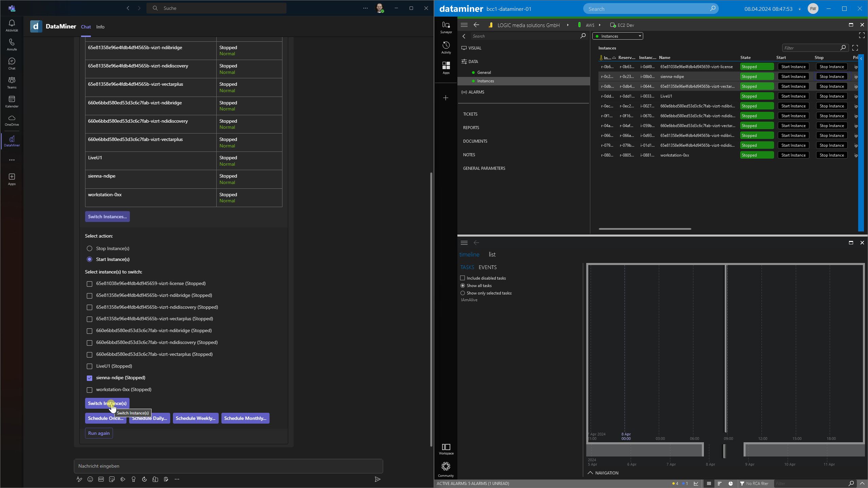
Task: Open the Teams icon in the sidebar
Action: tap(12, 82)
